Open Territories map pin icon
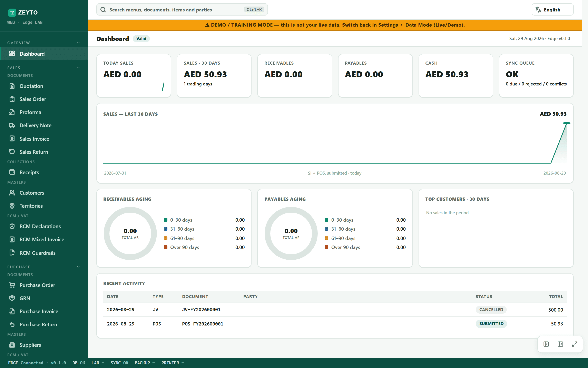Viewport: 588px width, 368px height. pyautogui.click(x=12, y=206)
